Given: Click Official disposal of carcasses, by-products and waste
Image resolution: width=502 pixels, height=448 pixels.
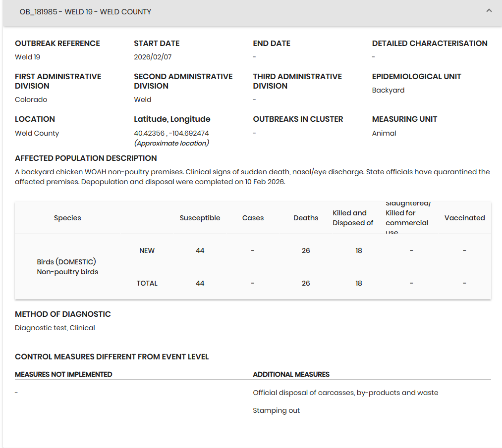Looking at the screenshot, I should coord(345,393).
